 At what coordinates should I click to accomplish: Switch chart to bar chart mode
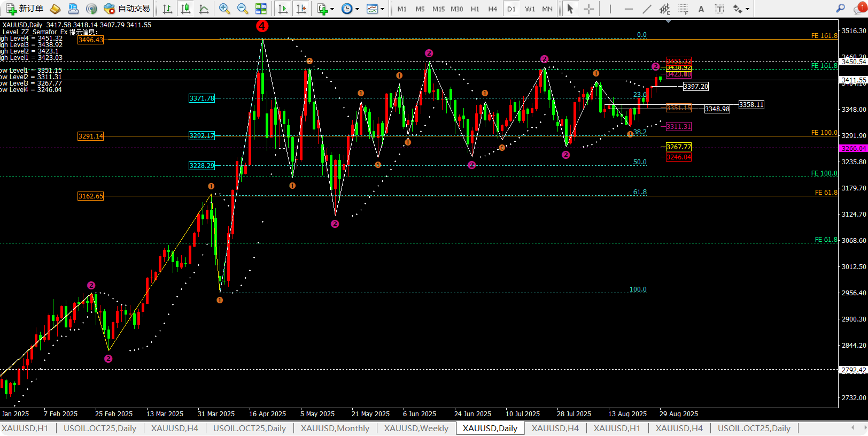tap(167, 9)
